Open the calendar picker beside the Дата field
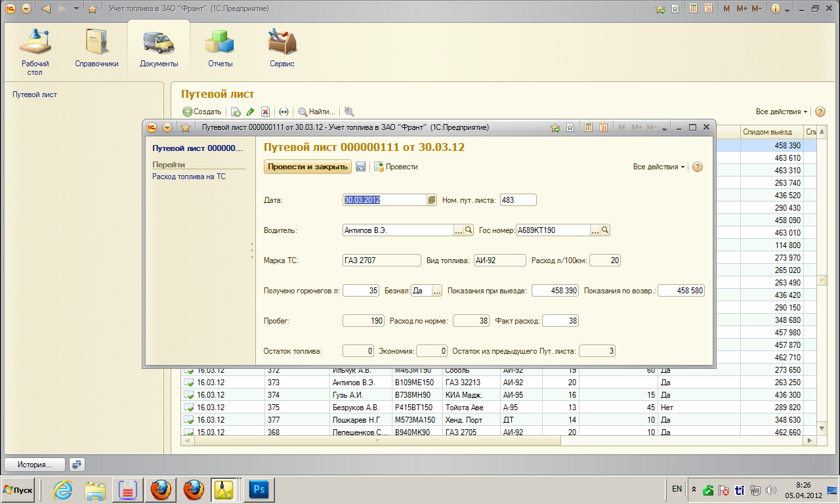Screen dimensions: 840x504 click(x=432, y=200)
